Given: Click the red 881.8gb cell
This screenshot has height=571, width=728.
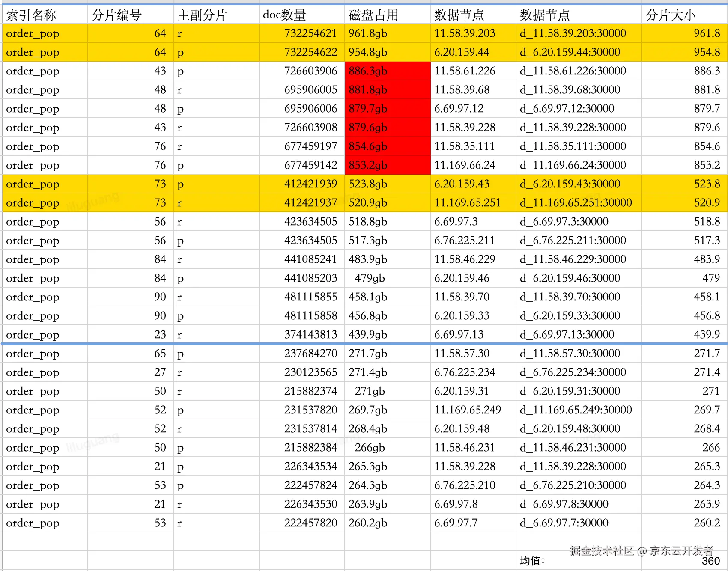Looking at the screenshot, I should click(388, 90).
